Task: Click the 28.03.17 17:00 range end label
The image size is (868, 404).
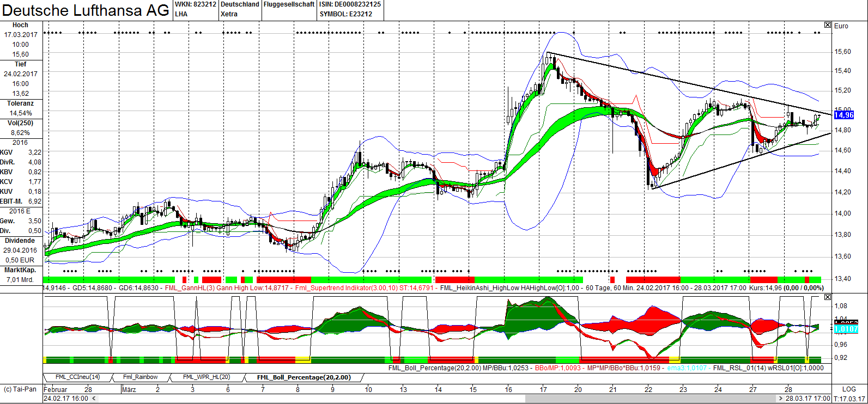Action: pos(808,399)
